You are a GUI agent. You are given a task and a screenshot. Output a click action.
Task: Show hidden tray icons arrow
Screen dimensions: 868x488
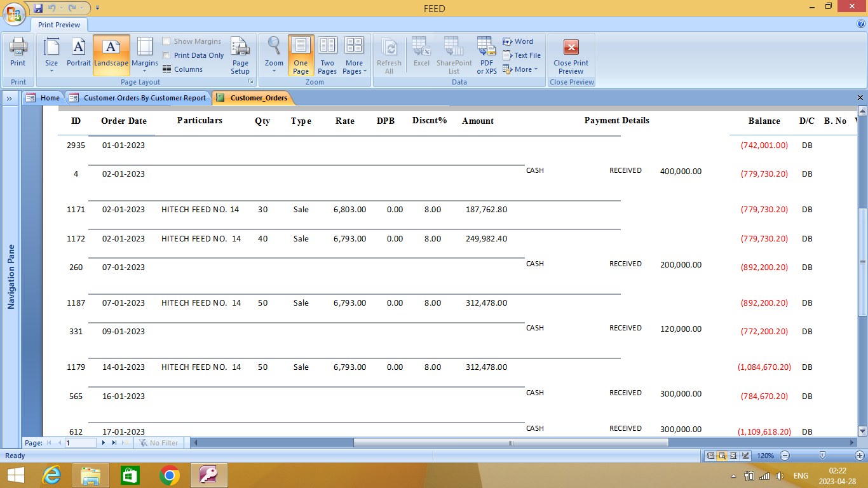[733, 476]
